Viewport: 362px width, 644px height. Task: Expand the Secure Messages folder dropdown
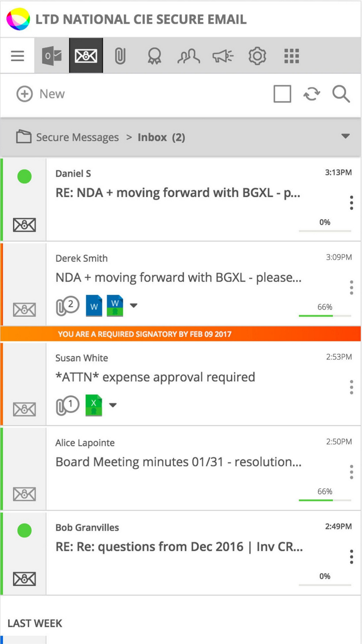click(345, 136)
